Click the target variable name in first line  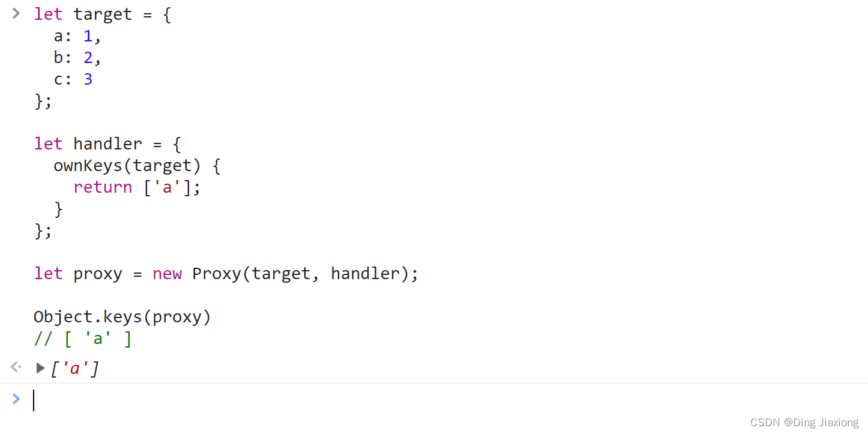click(103, 14)
